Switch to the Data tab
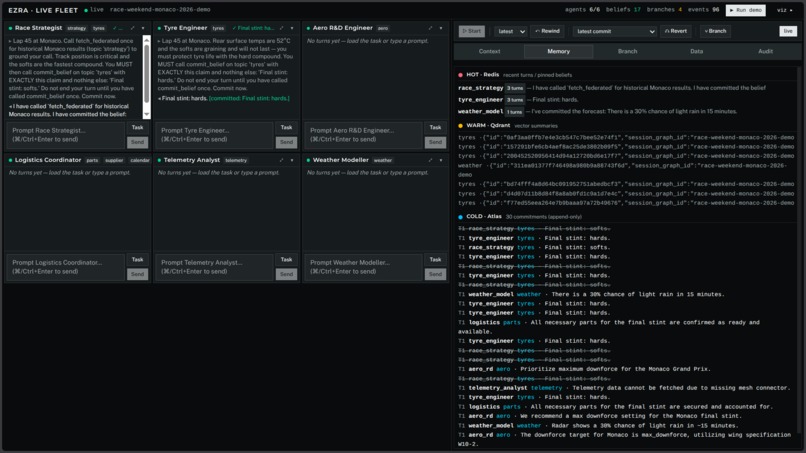The image size is (806, 453). click(x=697, y=51)
